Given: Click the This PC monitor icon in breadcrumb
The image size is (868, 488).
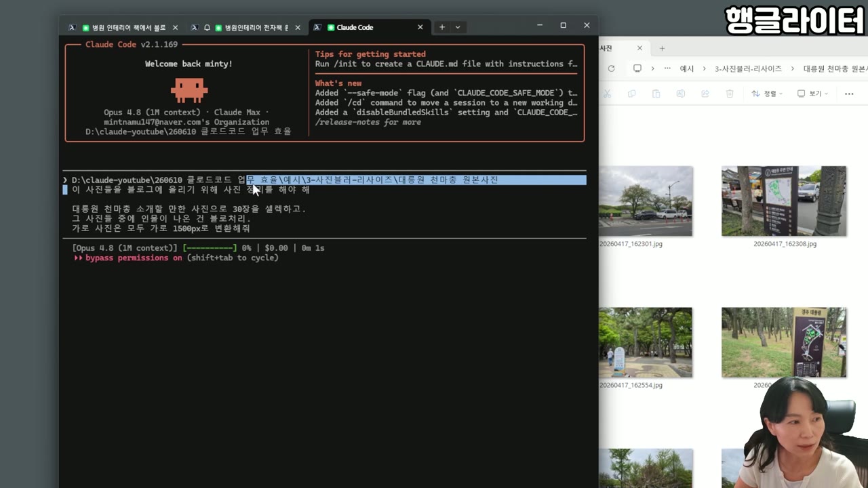Looking at the screenshot, I should point(637,68).
